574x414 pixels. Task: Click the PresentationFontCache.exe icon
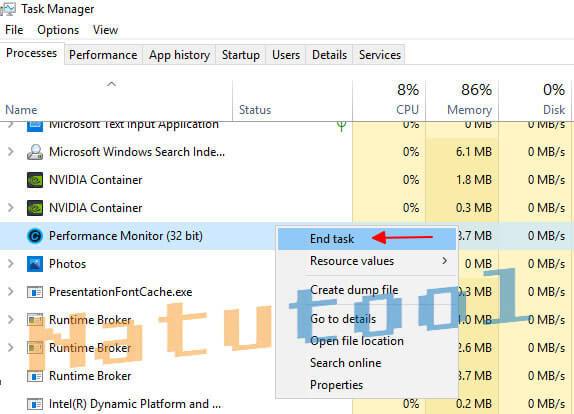35,292
